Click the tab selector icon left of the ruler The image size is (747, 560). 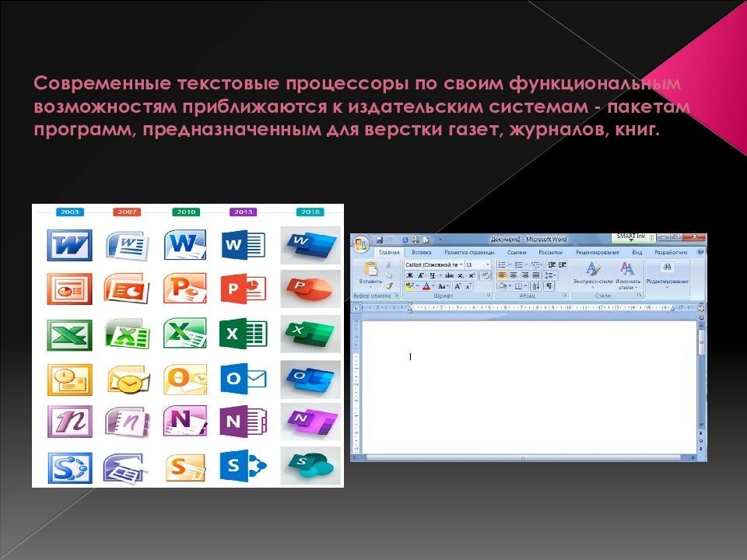click(356, 308)
